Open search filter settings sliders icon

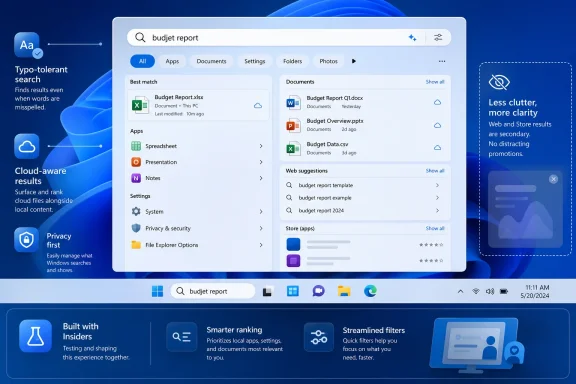[x=438, y=37]
